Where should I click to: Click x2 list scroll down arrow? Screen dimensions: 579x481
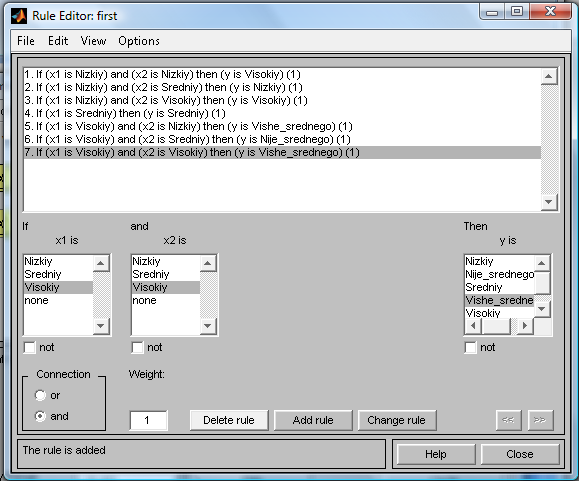pyautogui.click(x=208, y=326)
